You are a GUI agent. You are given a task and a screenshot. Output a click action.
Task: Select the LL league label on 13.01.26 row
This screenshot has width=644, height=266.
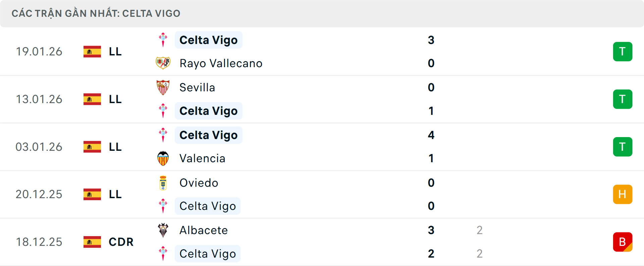[x=115, y=99]
